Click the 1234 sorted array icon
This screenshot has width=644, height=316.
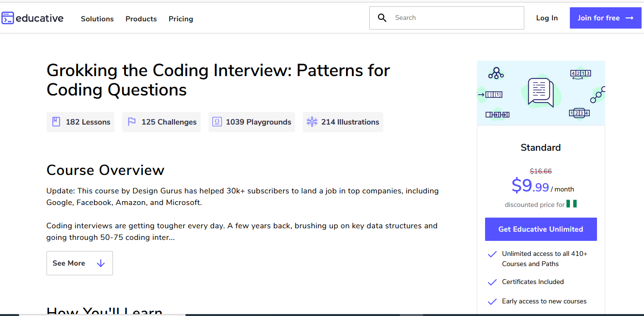click(579, 113)
